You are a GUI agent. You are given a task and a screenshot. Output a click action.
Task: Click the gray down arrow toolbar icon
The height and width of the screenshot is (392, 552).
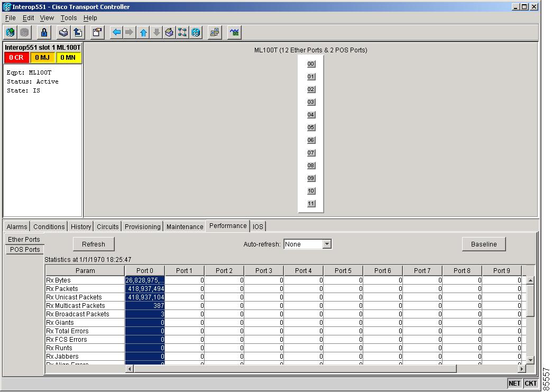pos(157,32)
